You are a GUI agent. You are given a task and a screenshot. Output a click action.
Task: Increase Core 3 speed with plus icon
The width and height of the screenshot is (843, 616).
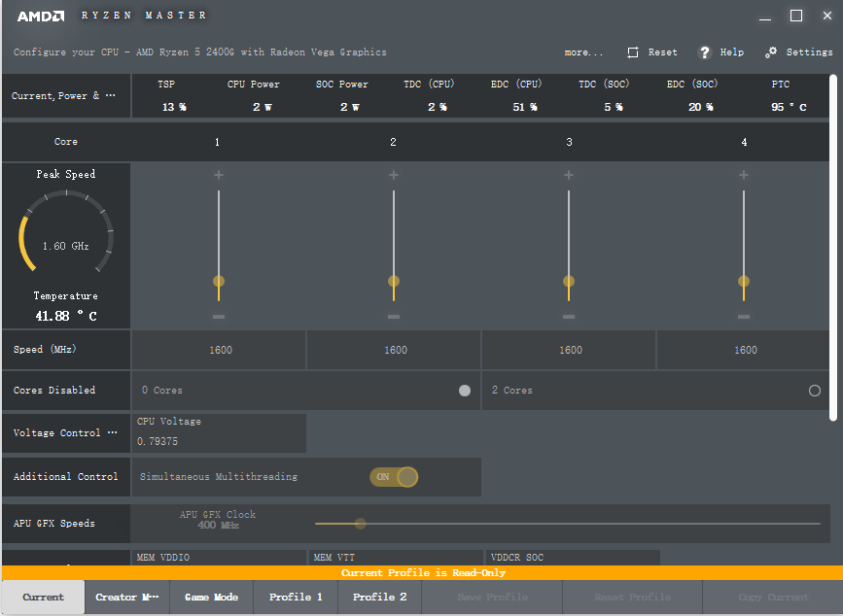click(x=569, y=175)
